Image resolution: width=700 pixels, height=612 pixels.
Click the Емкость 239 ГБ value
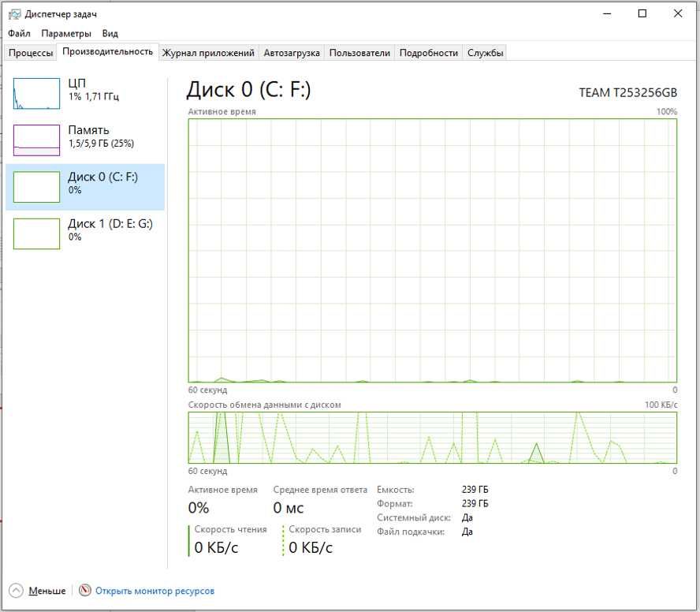[x=475, y=490]
